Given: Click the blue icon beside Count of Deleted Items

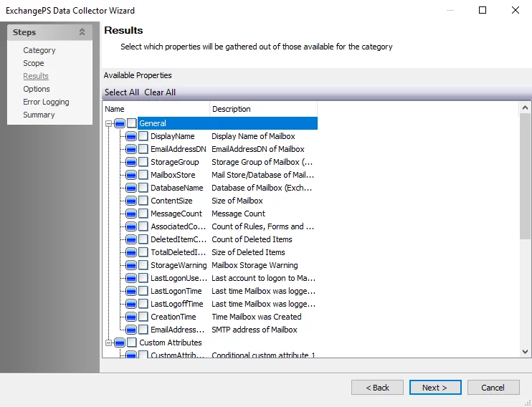Looking at the screenshot, I should tap(131, 239).
